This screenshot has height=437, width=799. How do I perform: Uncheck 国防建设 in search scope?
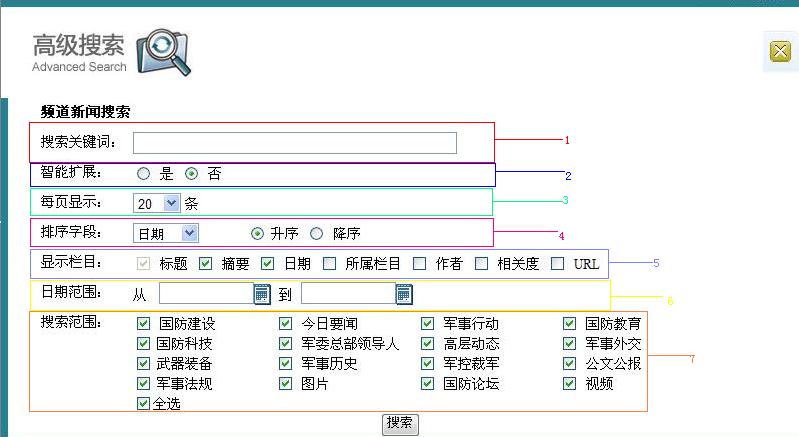tap(144, 324)
